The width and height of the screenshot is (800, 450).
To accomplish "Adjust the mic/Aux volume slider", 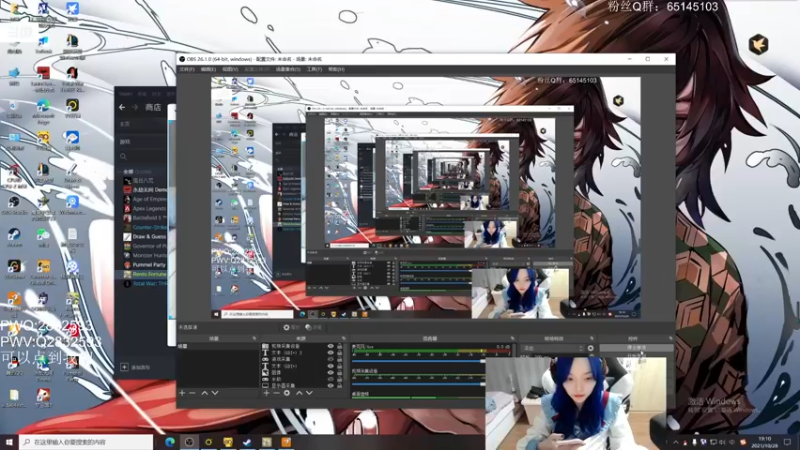I will [x=418, y=361].
